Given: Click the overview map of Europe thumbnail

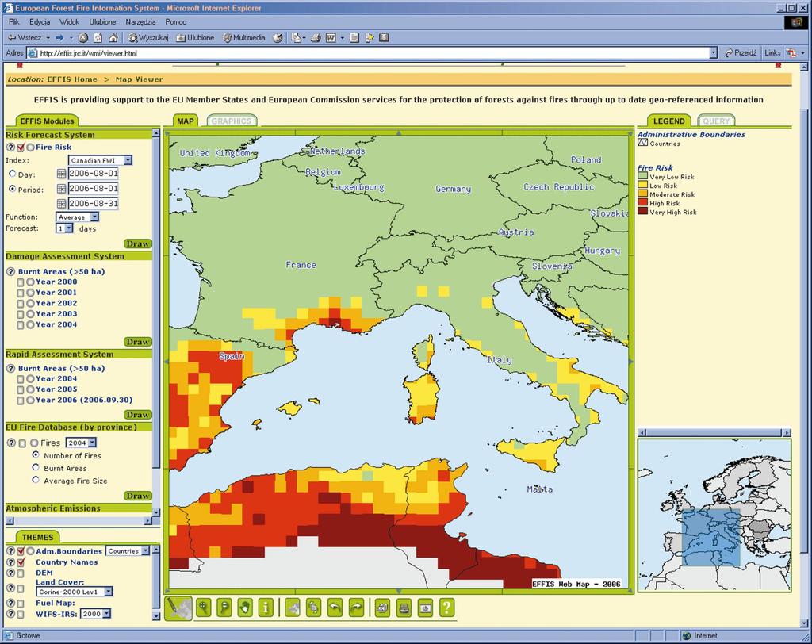Looking at the screenshot, I should [714, 516].
